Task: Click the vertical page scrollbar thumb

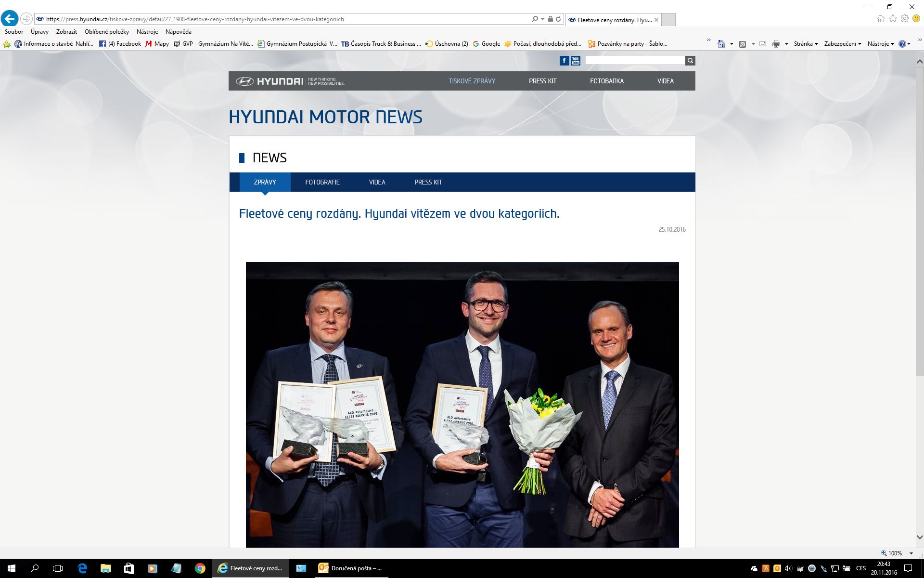Action: 919,221
